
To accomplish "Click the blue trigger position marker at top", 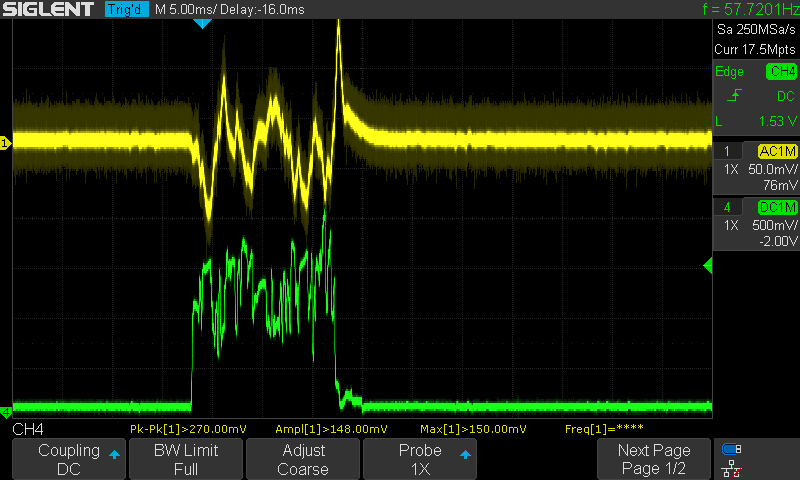I will pyautogui.click(x=203, y=23).
